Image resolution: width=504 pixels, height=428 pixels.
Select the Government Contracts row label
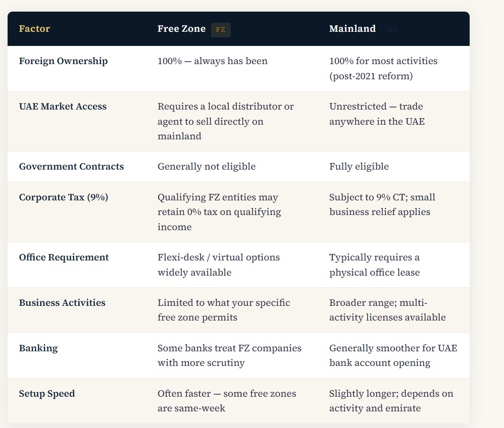[71, 167]
